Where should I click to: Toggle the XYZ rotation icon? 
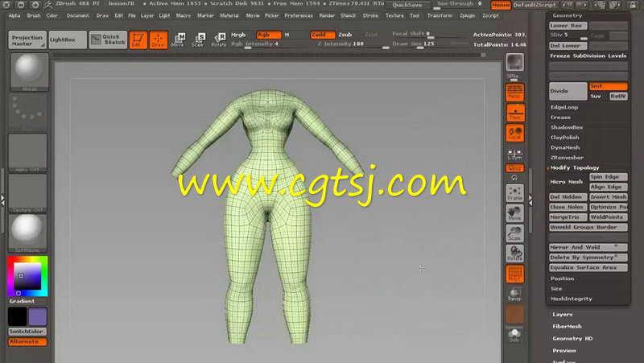(514, 168)
